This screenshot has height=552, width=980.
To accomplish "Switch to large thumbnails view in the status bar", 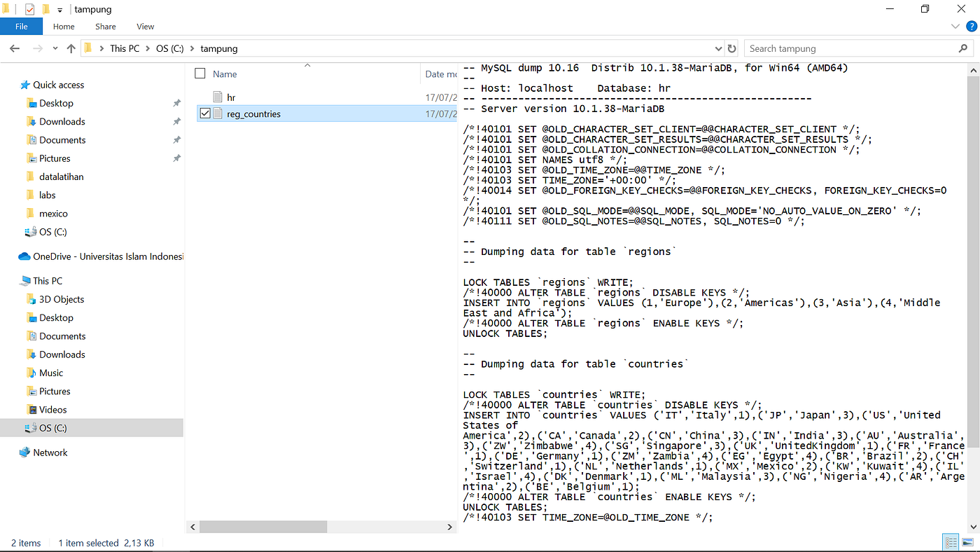I will (x=968, y=541).
